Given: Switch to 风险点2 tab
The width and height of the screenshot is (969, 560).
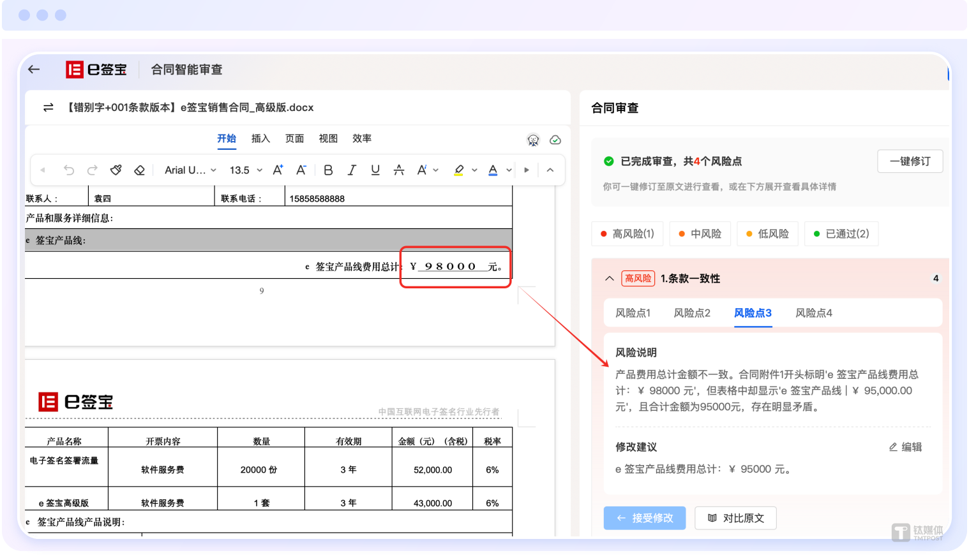Looking at the screenshot, I should point(692,313).
